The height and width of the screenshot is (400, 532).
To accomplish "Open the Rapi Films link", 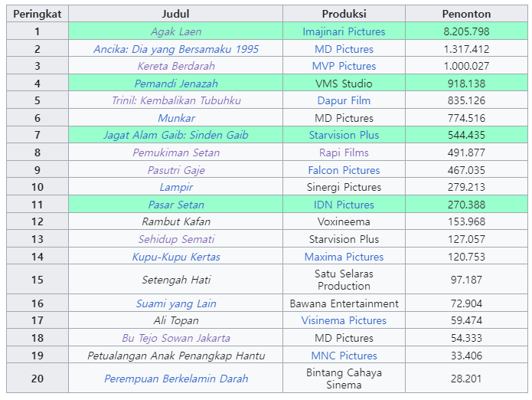I will coord(344,152).
